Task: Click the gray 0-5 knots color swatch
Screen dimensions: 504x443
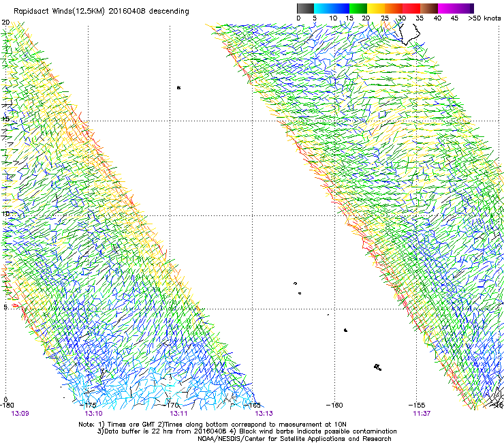Action: click(x=305, y=8)
